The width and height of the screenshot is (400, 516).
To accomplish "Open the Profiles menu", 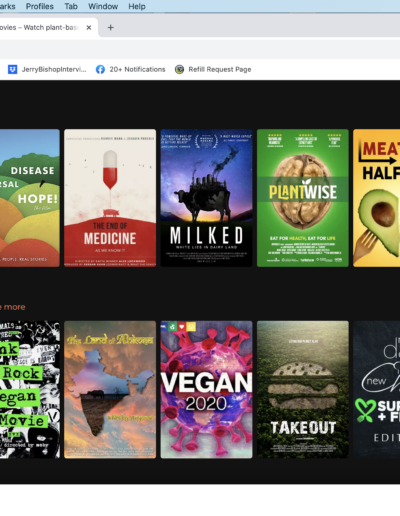I will point(40,6).
